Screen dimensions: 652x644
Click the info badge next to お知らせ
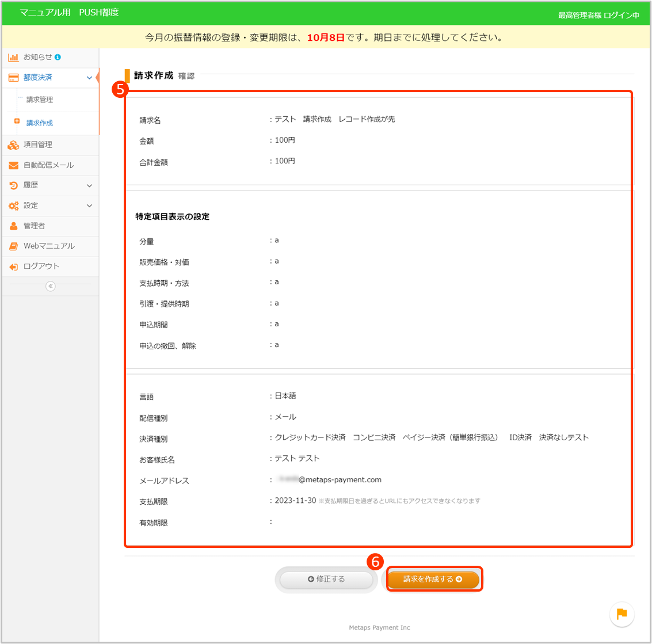click(58, 57)
